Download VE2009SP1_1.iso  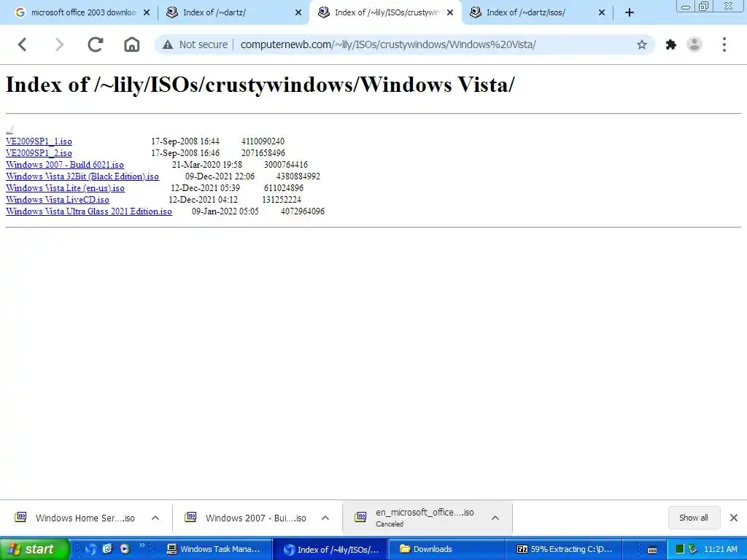pyautogui.click(x=39, y=141)
